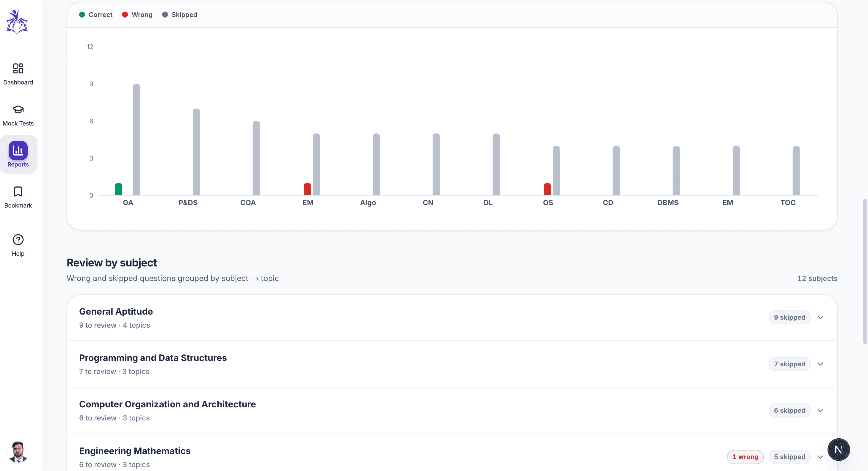The width and height of the screenshot is (868, 471).
Task: Click the Skipped bar for DL
Action: coord(496,164)
